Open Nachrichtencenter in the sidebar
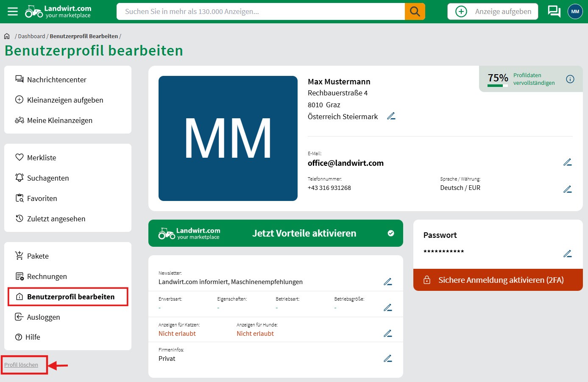 [x=56, y=80]
